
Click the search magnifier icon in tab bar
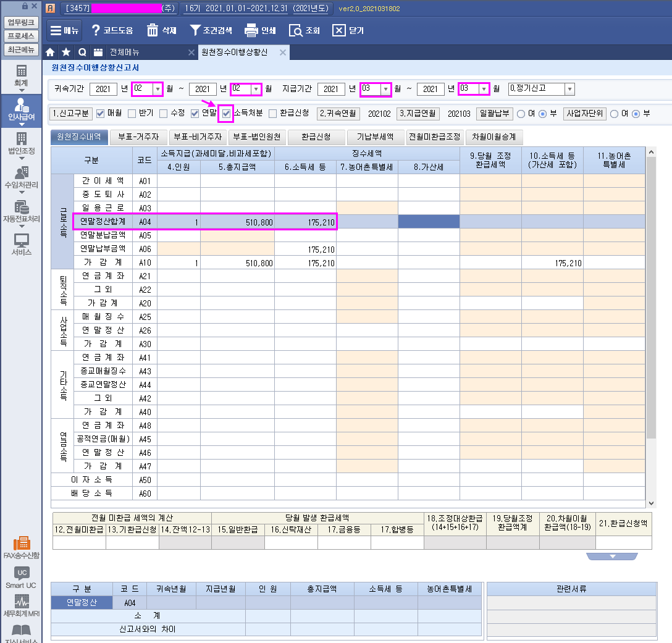[82, 53]
